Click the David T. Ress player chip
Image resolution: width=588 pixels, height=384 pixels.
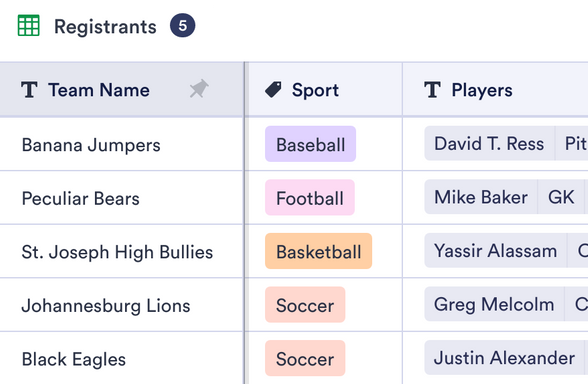tap(489, 143)
